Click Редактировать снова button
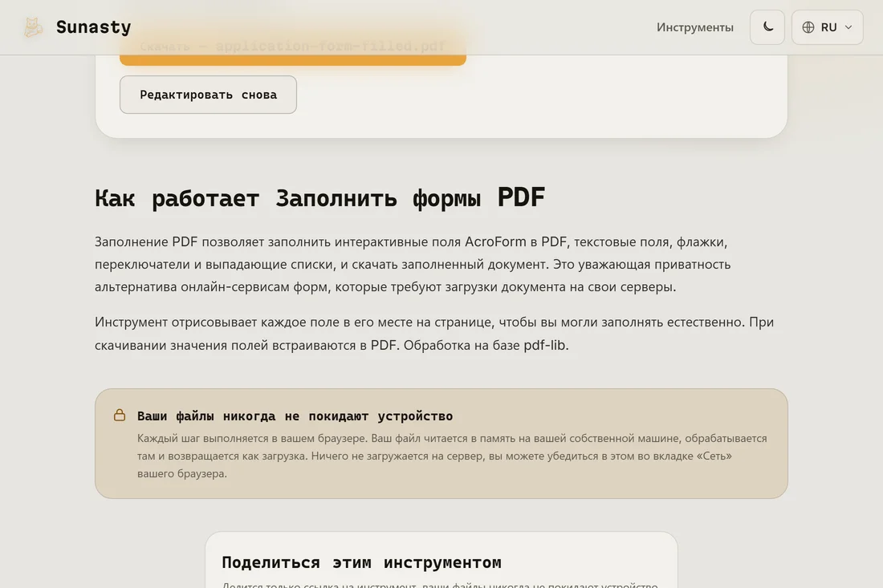Image resolution: width=883 pixels, height=588 pixels. coord(209,95)
